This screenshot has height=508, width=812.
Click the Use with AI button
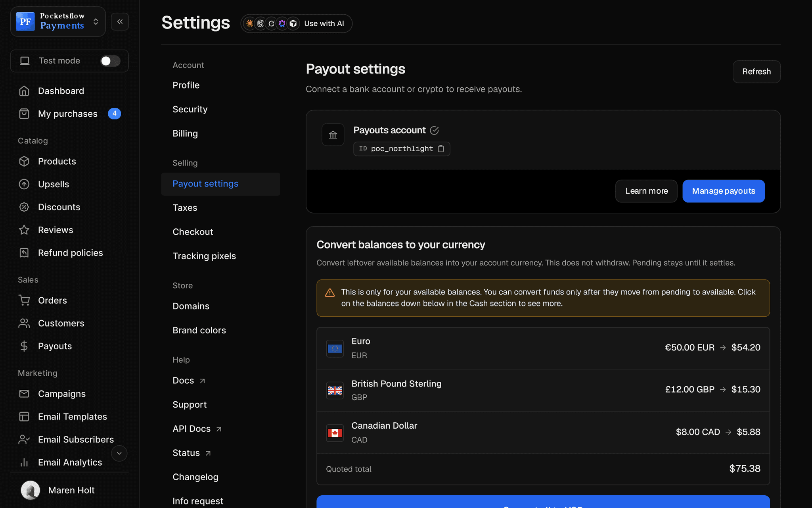pyautogui.click(x=297, y=23)
